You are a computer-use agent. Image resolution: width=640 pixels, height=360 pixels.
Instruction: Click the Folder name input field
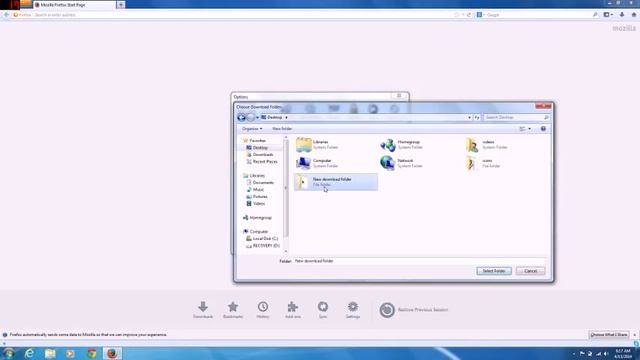click(x=419, y=261)
